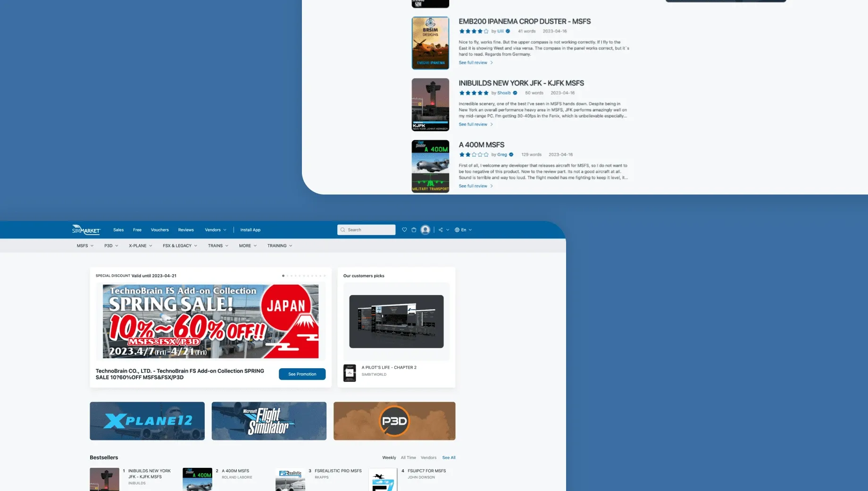This screenshot has width=868, height=491.
Task: Click the A 400M review cover image
Action: click(430, 166)
